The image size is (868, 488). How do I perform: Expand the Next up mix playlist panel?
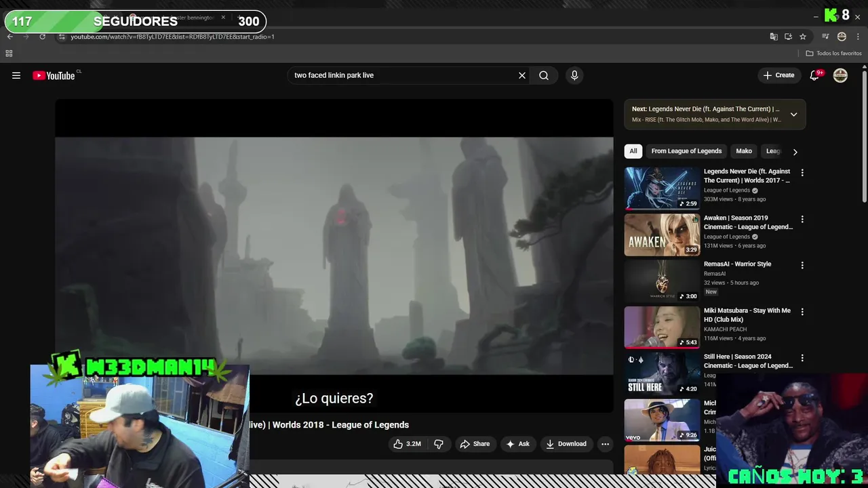click(793, 114)
